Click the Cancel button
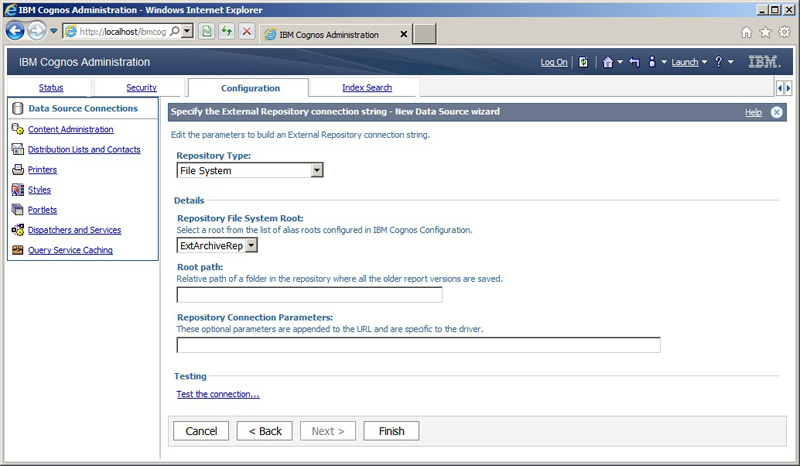Image resolution: width=800 pixels, height=466 pixels. (x=201, y=431)
